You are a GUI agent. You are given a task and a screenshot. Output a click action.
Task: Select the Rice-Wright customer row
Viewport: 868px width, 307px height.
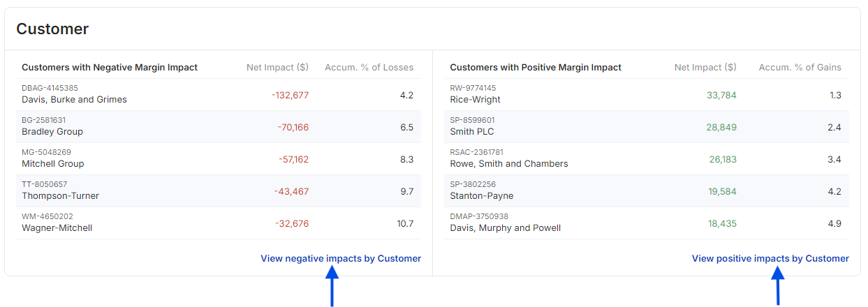point(647,94)
